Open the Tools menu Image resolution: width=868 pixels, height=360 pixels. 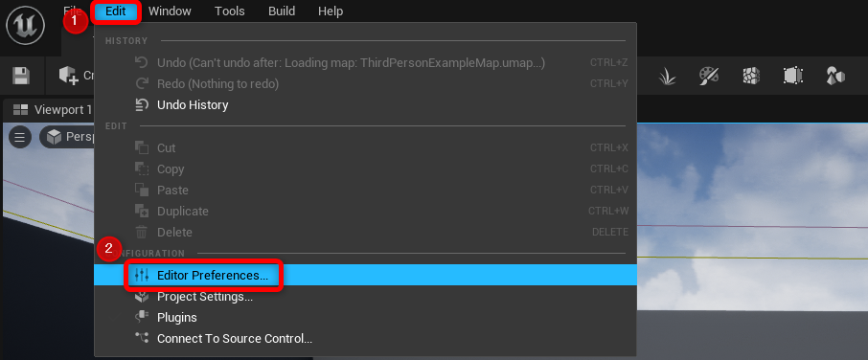(230, 11)
